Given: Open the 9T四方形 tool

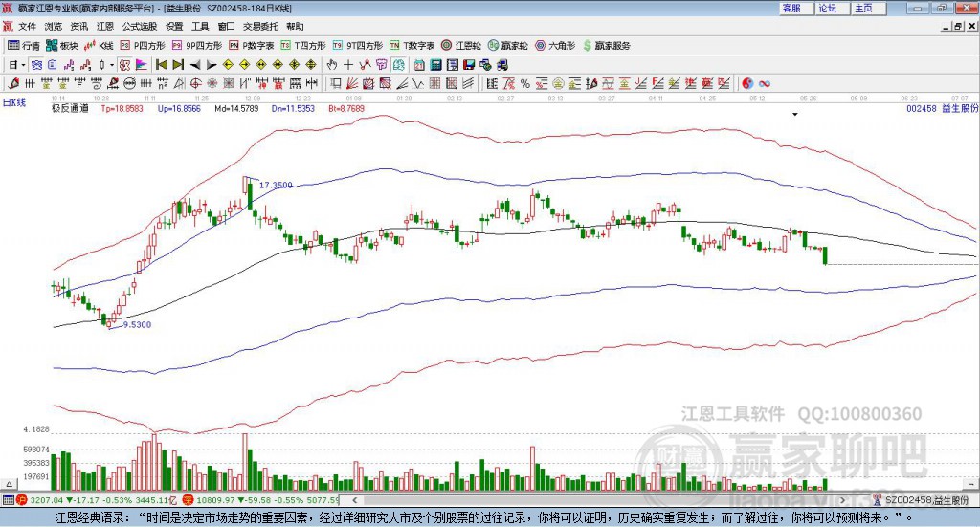Looking at the screenshot, I should [358, 46].
